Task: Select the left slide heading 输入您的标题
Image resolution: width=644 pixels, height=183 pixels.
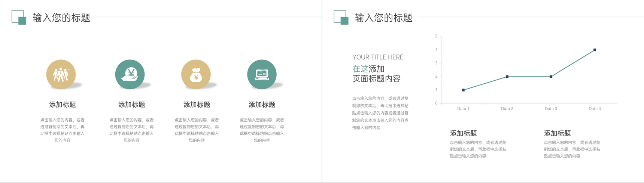Action: (x=61, y=18)
